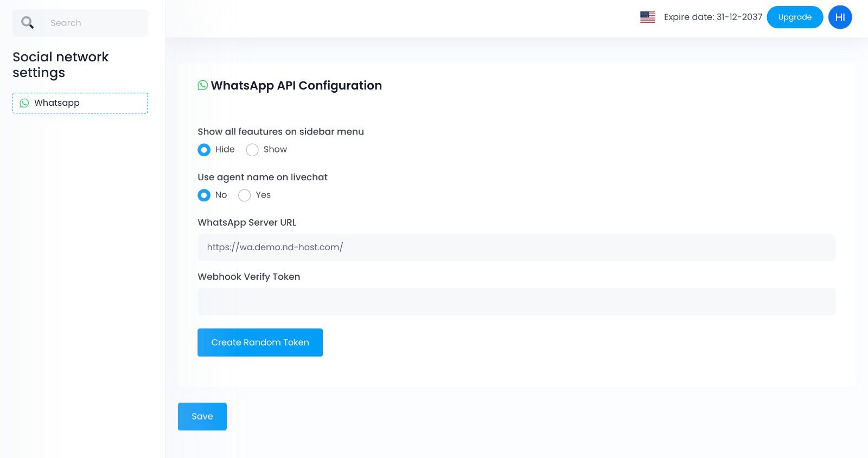Focus the Search text box in sidebar
Screen dimensions: 868x458
(x=92, y=23)
